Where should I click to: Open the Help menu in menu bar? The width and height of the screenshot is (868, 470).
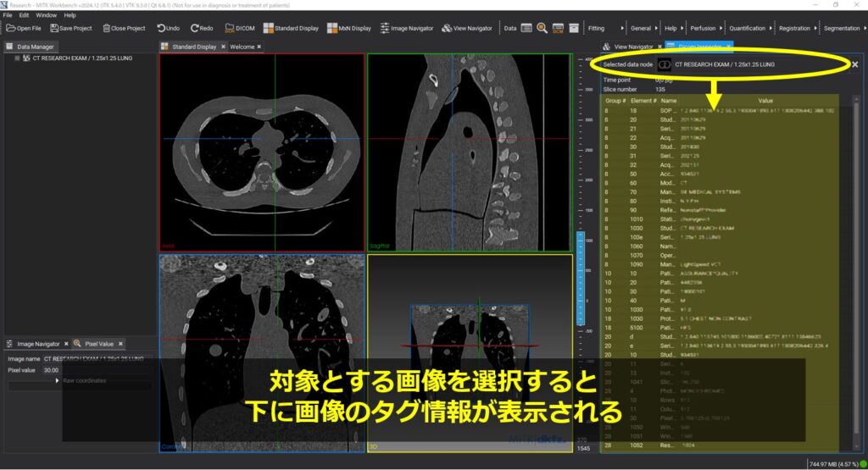pos(70,15)
